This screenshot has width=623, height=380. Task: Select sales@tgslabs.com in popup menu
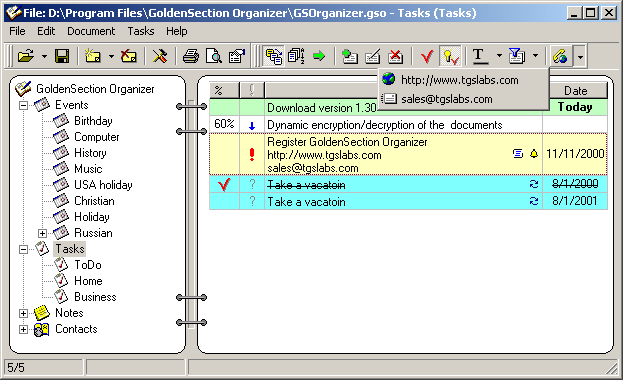coord(463,99)
